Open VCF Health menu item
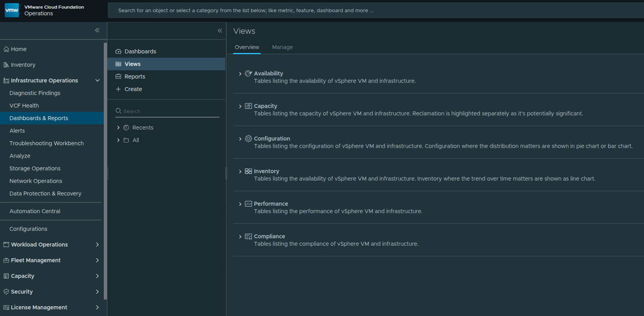 click(51, 106)
